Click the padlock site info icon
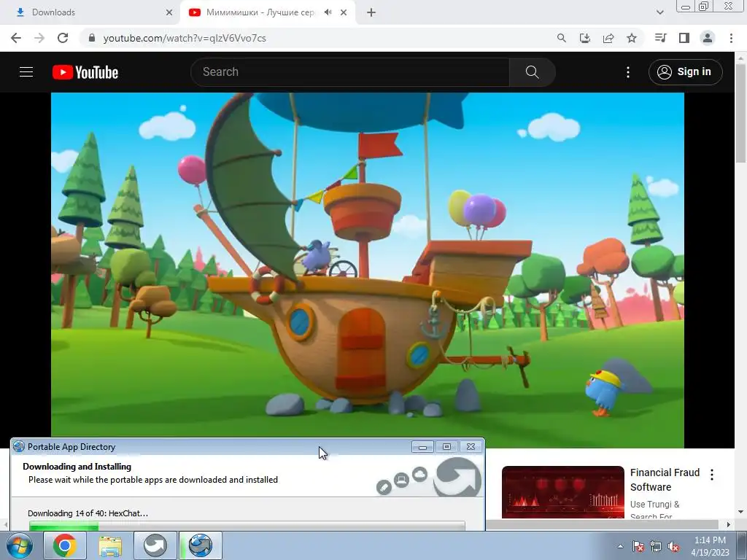This screenshot has width=747, height=560. click(x=92, y=38)
